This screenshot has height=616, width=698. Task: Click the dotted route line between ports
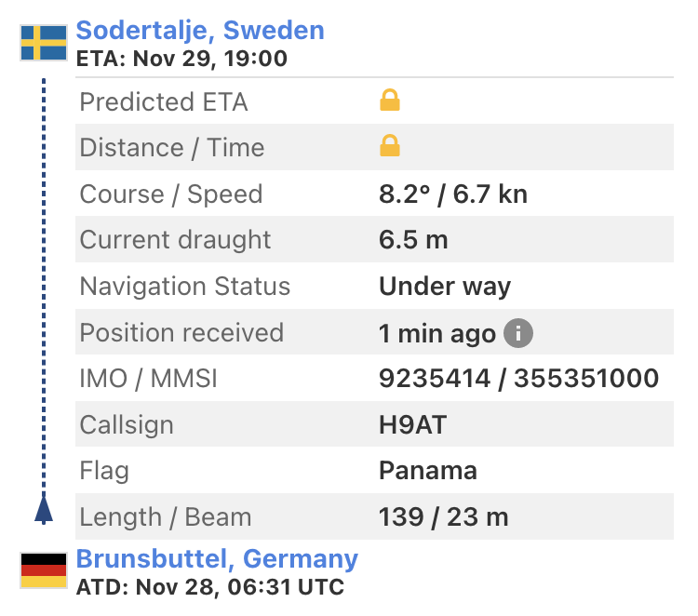click(44, 279)
